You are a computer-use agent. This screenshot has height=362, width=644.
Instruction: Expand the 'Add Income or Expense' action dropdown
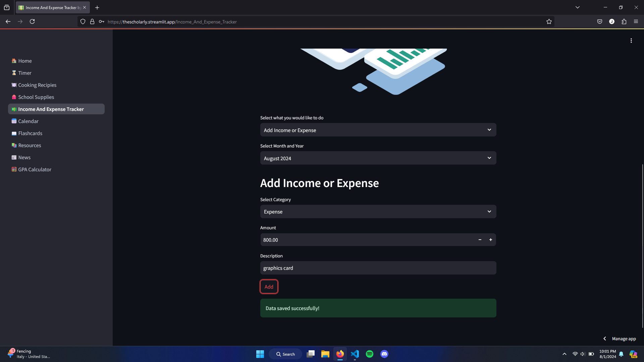click(378, 130)
